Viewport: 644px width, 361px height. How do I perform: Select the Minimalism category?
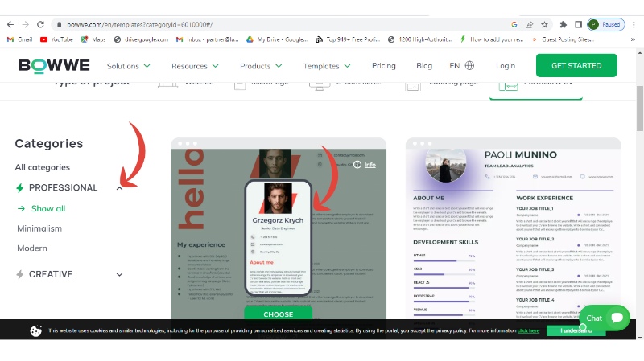click(39, 228)
